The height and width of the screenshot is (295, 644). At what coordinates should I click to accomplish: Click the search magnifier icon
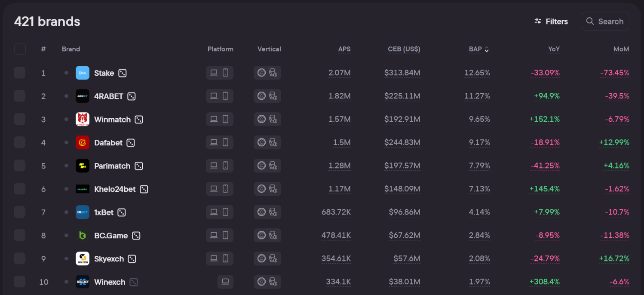click(x=590, y=21)
